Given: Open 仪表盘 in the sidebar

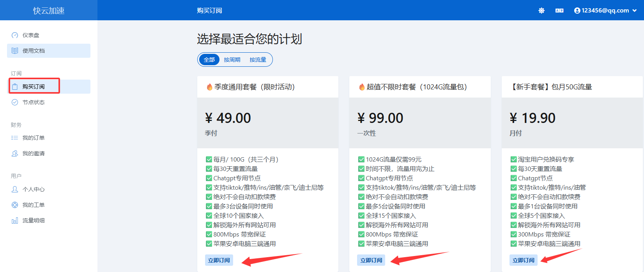Looking at the screenshot, I should click(x=49, y=35).
